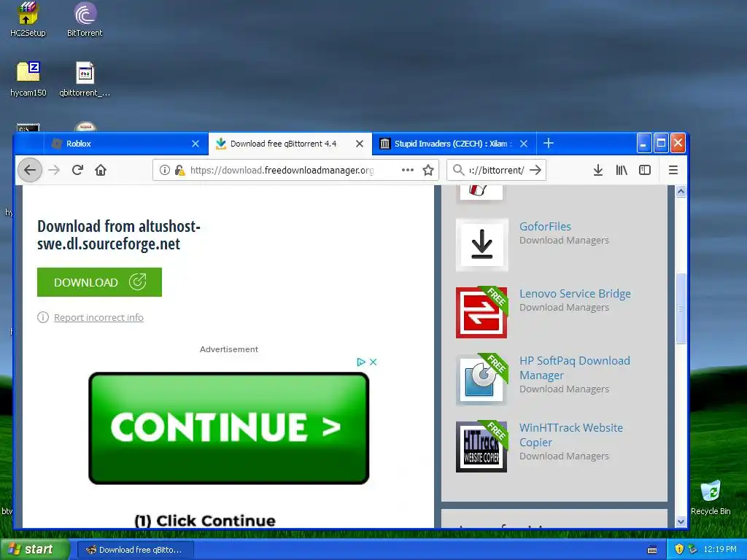
Task: Close the Stupid Invaders tab
Action: (x=524, y=144)
